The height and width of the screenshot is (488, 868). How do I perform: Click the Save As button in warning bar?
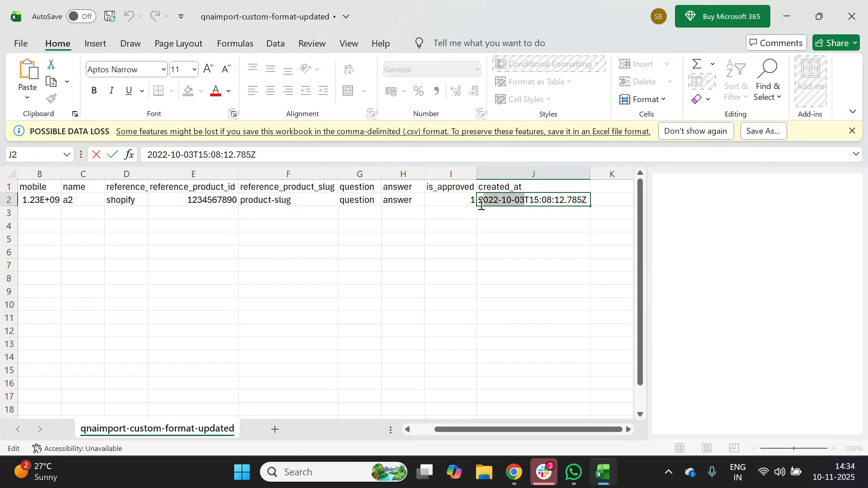763,131
